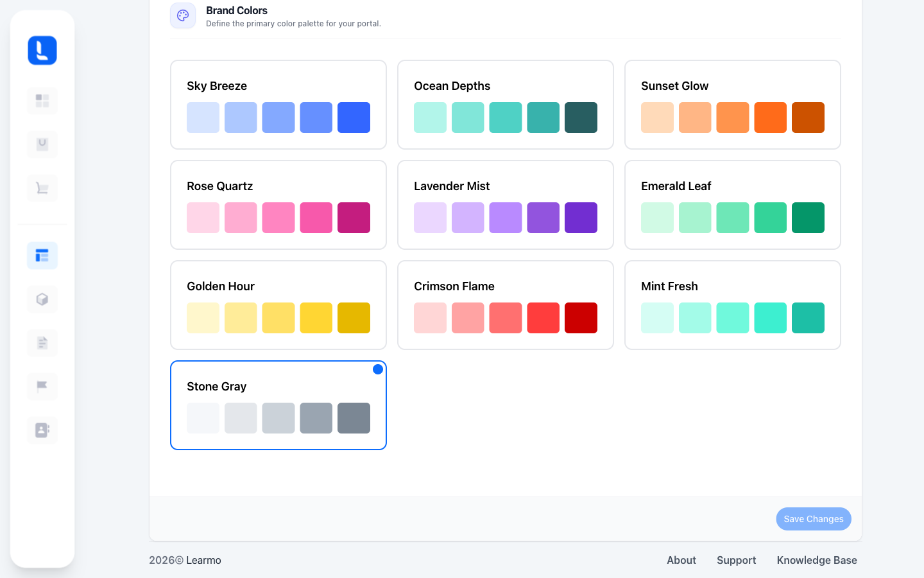Pick the dark teal Ocean Depths swatch
This screenshot has width=924, height=578.
tap(581, 118)
